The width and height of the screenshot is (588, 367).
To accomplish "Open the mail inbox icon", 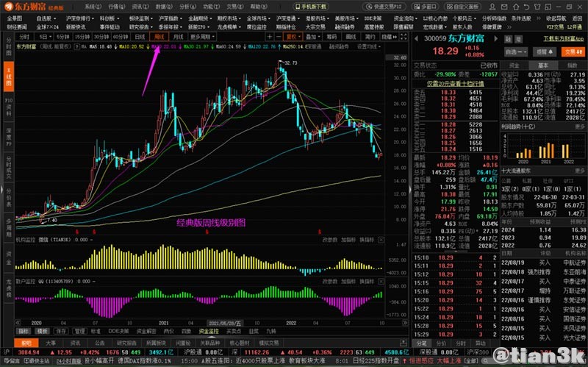I will pos(505,7).
